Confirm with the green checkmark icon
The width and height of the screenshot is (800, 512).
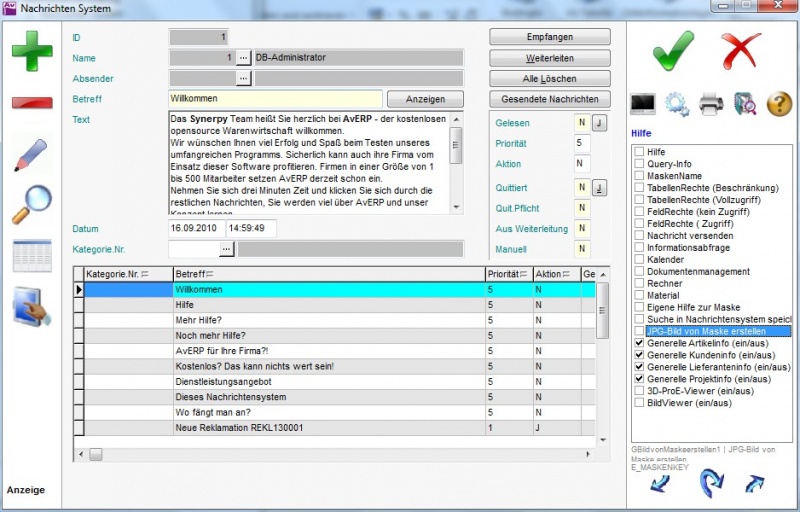click(x=673, y=48)
